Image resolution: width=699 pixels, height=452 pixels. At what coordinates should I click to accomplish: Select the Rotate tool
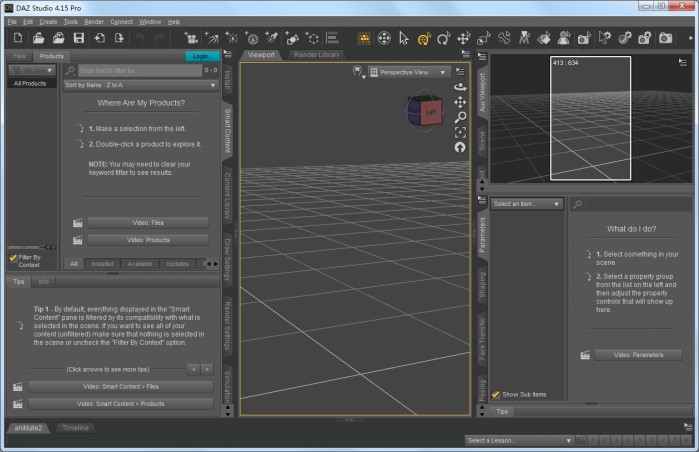(444, 39)
